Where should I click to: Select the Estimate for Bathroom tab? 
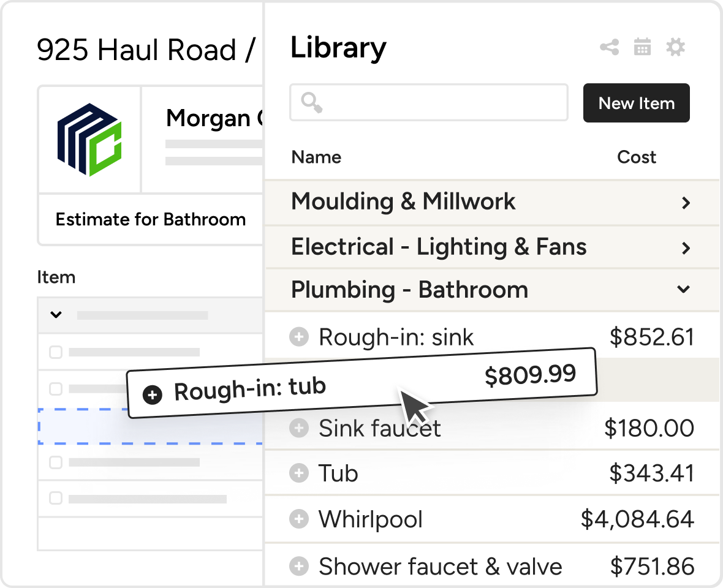[x=151, y=219]
